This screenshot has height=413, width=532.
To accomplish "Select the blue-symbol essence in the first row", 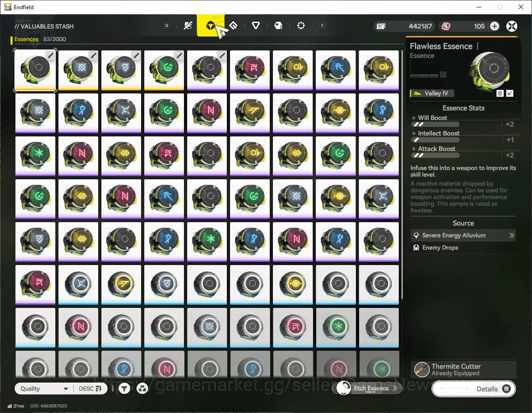I will (336, 70).
